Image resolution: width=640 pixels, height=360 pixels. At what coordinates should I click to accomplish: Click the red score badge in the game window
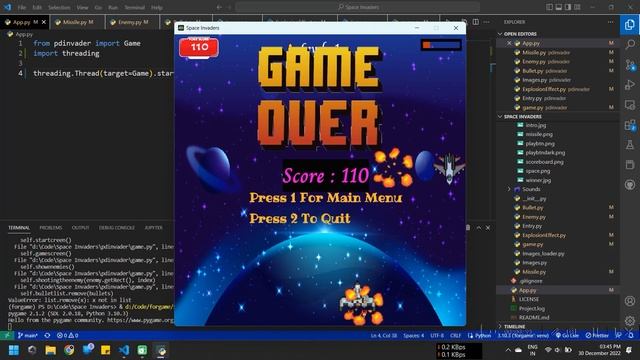tap(199, 47)
